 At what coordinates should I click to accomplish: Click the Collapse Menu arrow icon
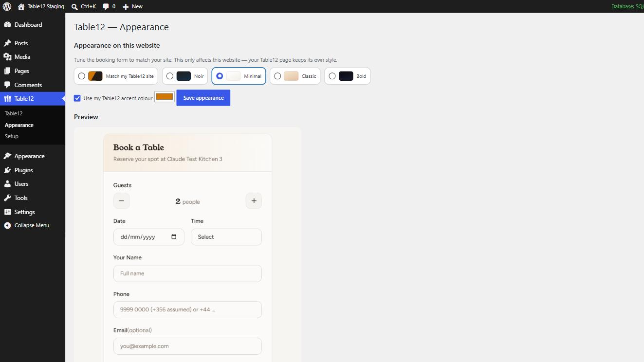pos(7,226)
